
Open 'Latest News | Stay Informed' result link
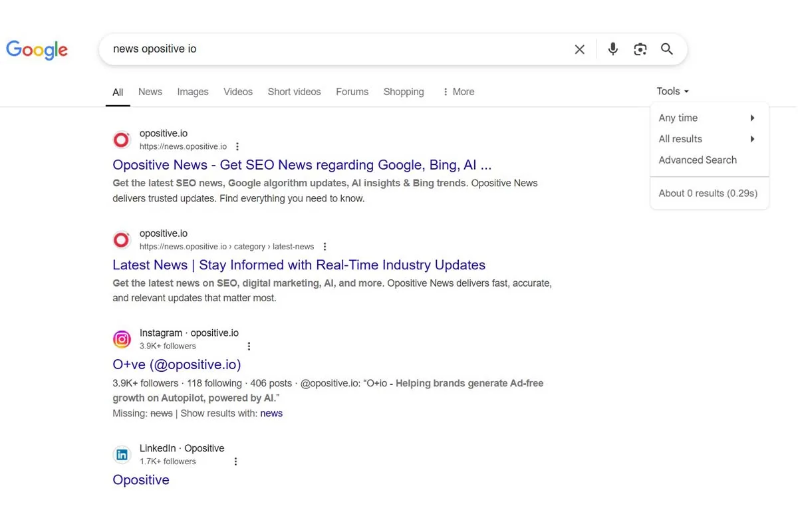(299, 265)
